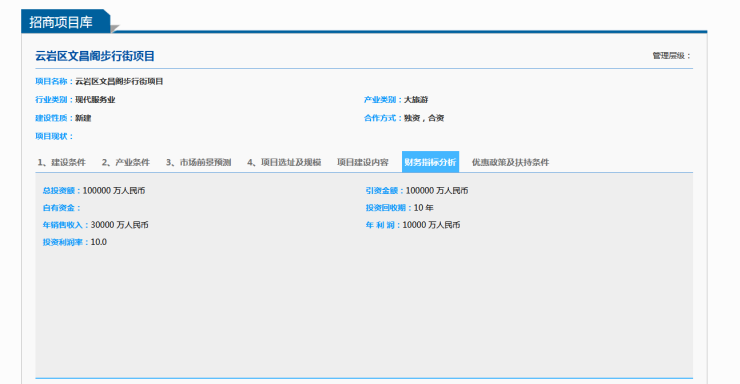Switch to the 2、产业条件 tab
This screenshot has height=384, width=740.
pos(126,162)
